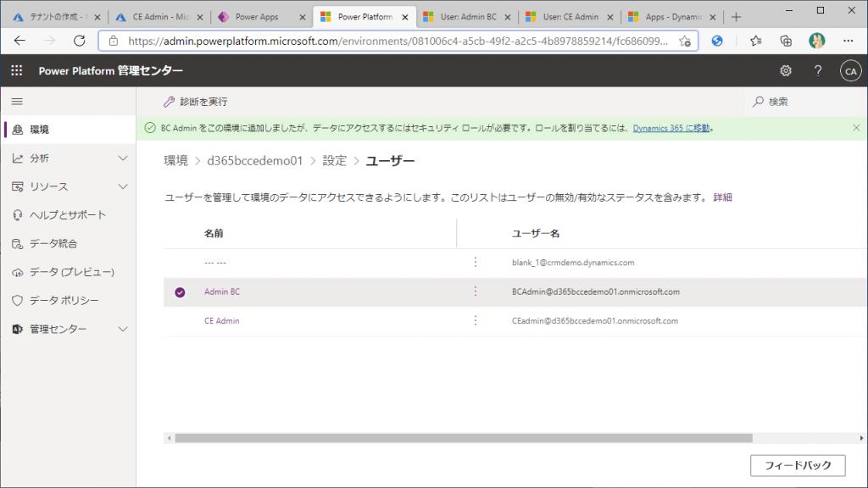Click CEadmin@d365bccedemo01.onmicrosoft.com cell
The image size is (868, 488).
(594, 321)
